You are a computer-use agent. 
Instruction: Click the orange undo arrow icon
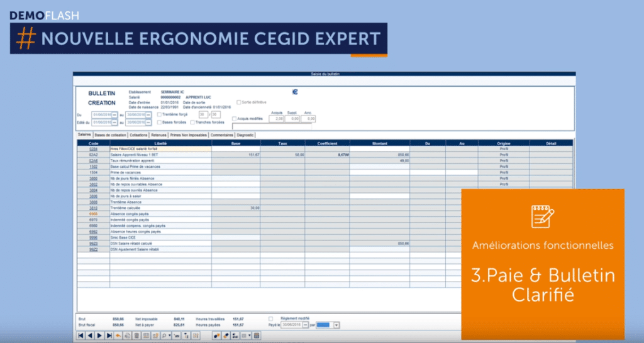[118, 335]
